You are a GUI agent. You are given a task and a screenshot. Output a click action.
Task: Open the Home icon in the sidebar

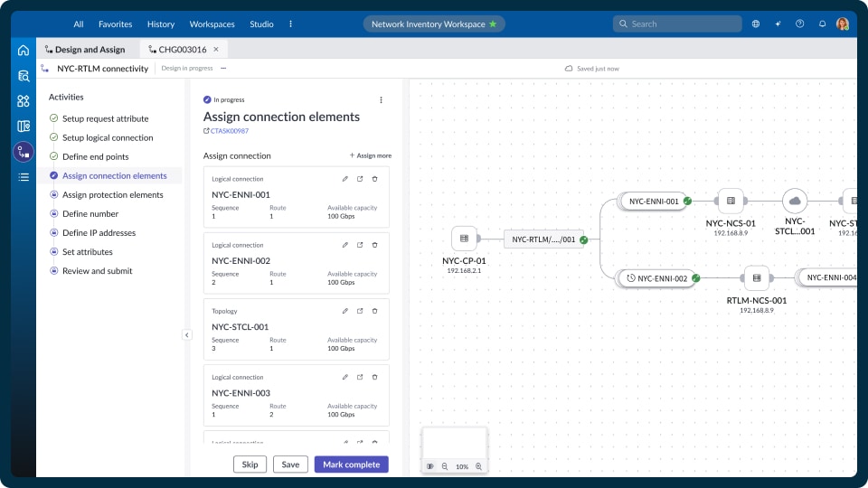coord(24,51)
